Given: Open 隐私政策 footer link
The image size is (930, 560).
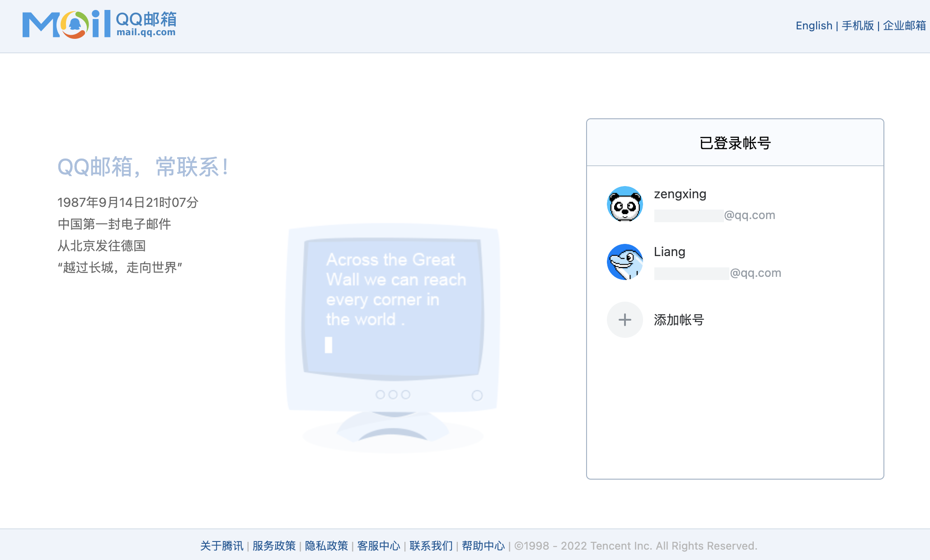Looking at the screenshot, I should click(x=327, y=546).
